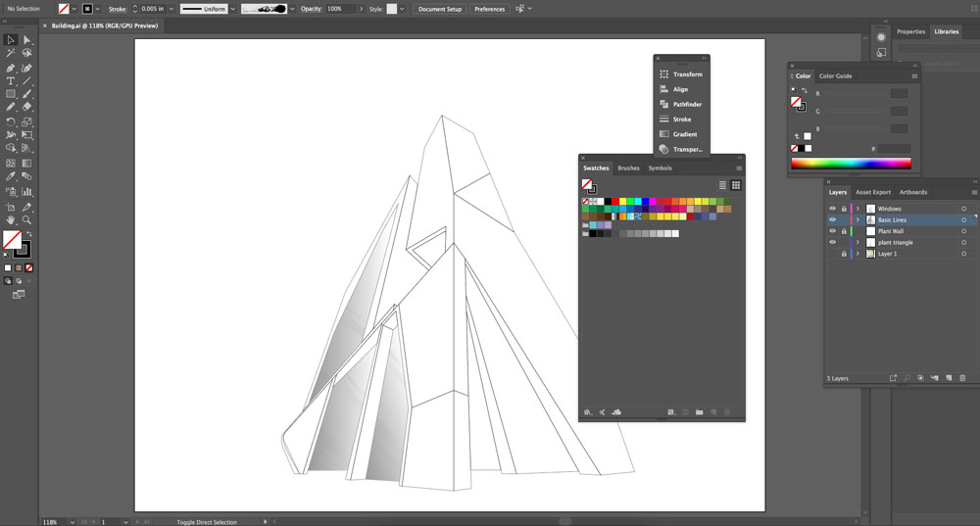Choose the Line Segment tool
The height and width of the screenshot is (526, 980).
point(26,81)
